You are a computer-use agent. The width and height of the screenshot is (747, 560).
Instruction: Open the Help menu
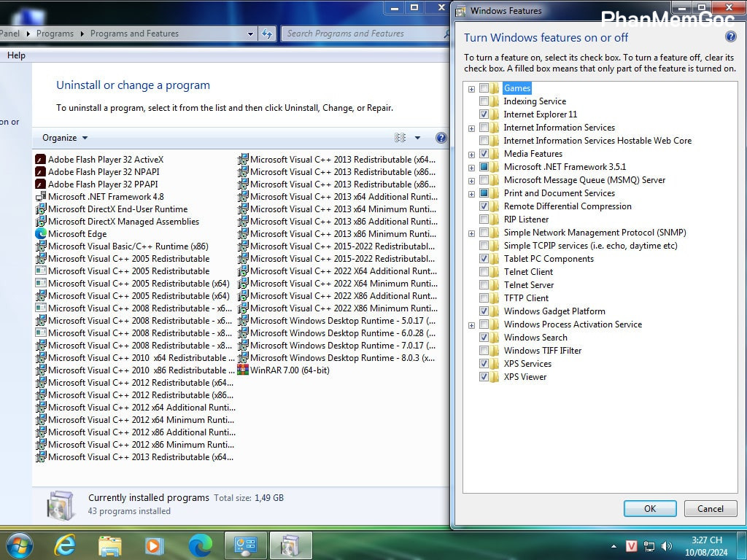click(x=16, y=55)
